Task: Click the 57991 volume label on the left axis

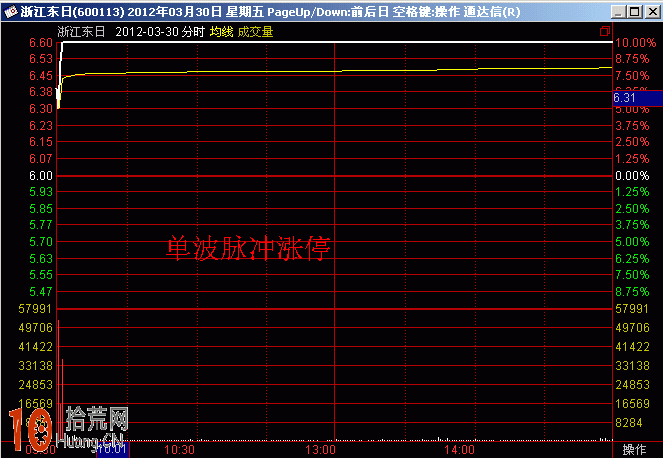Action: [x=36, y=309]
